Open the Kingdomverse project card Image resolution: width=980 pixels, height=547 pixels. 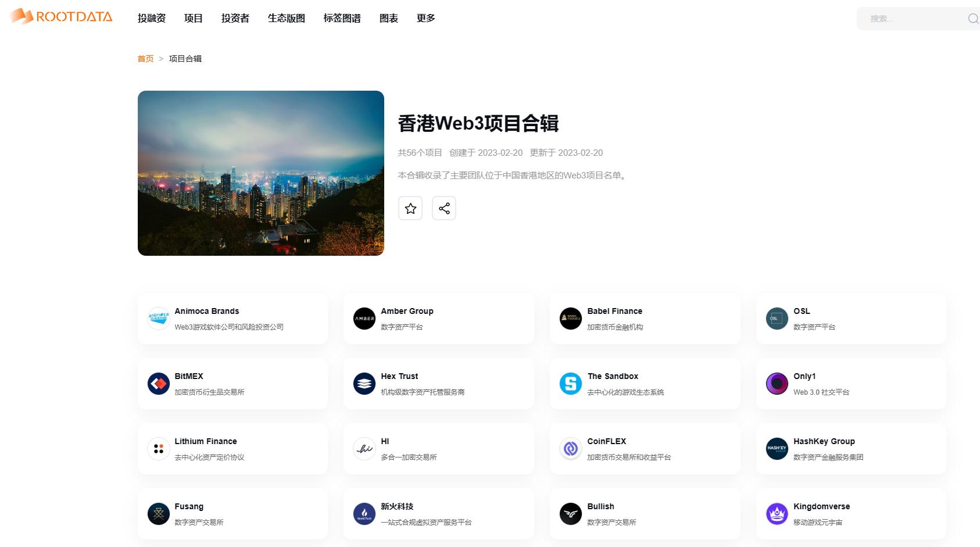850,513
